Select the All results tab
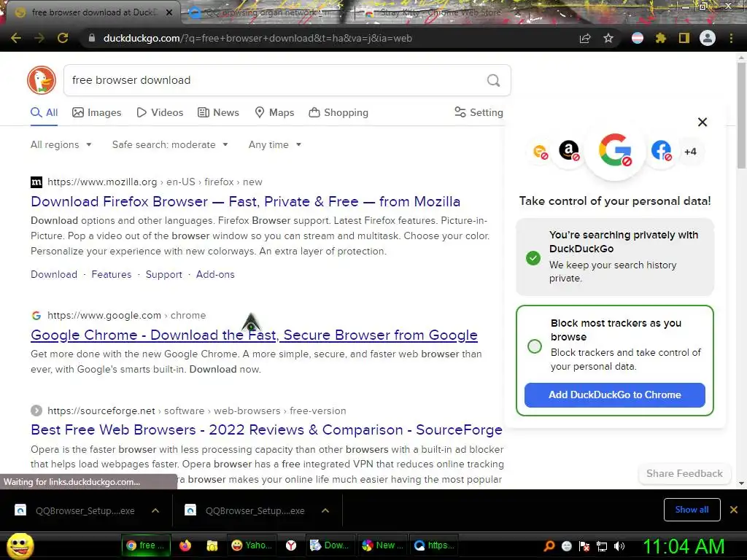 [x=44, y=112]
